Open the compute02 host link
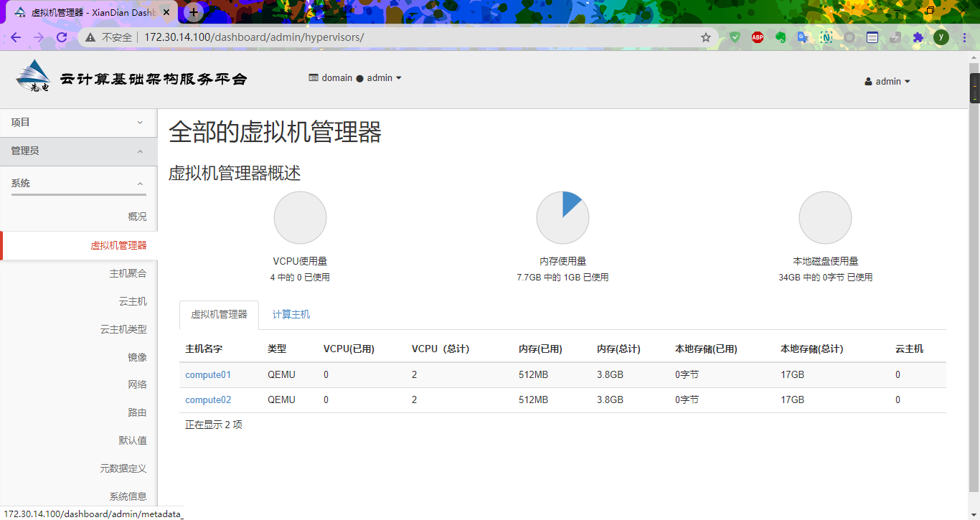Viewport: 980px width, 520px height. pyautogui.click(x=208, y=400)
